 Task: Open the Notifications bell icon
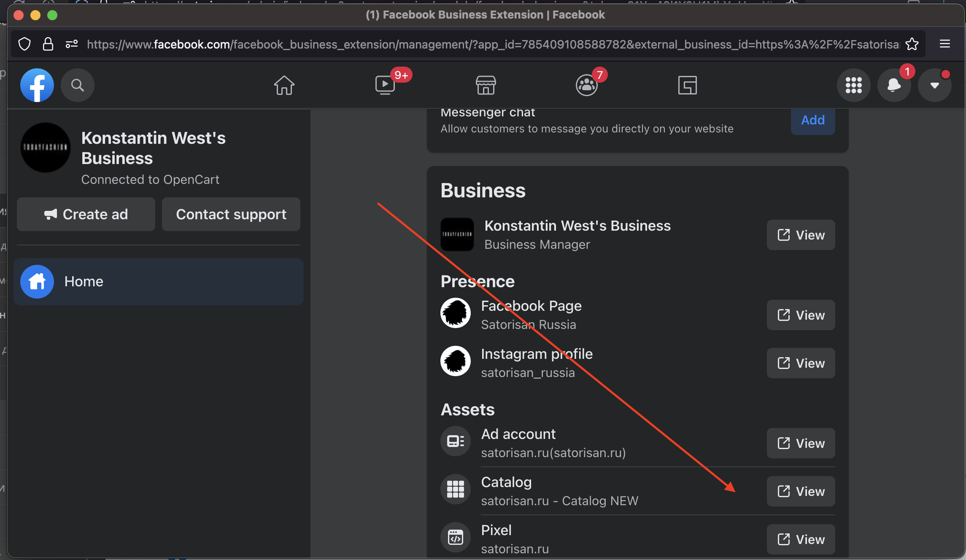(x=894, y=85)
